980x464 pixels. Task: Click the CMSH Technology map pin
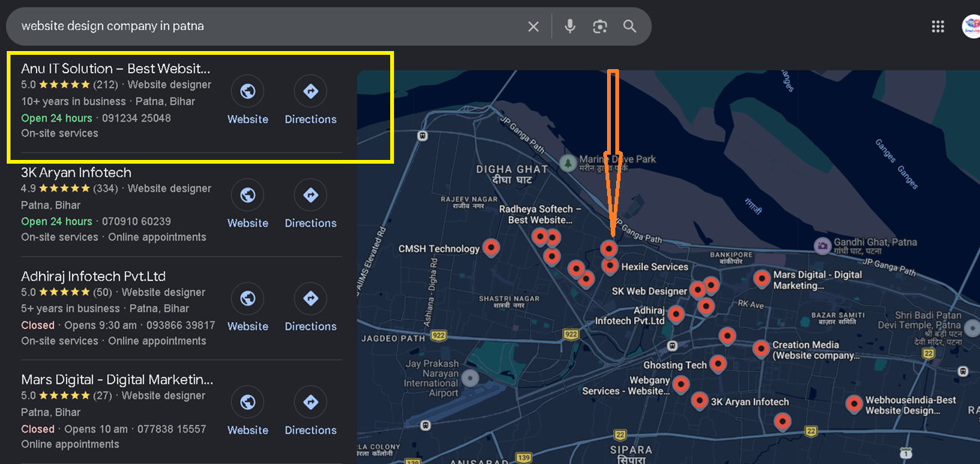(x=491, y=247)
